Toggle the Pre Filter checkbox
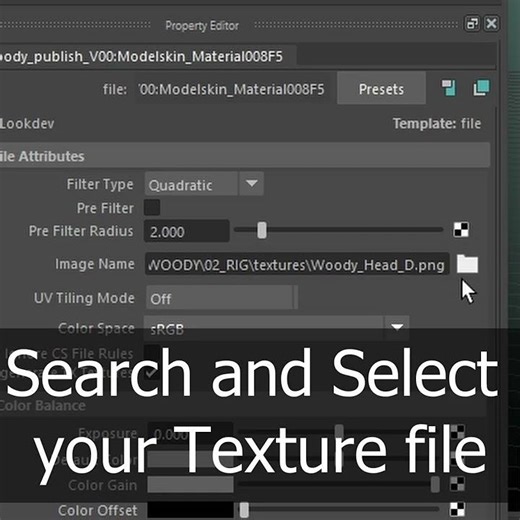Image resolution: width=520 pixels, height=520 pixels. click(x=152, y=208)
